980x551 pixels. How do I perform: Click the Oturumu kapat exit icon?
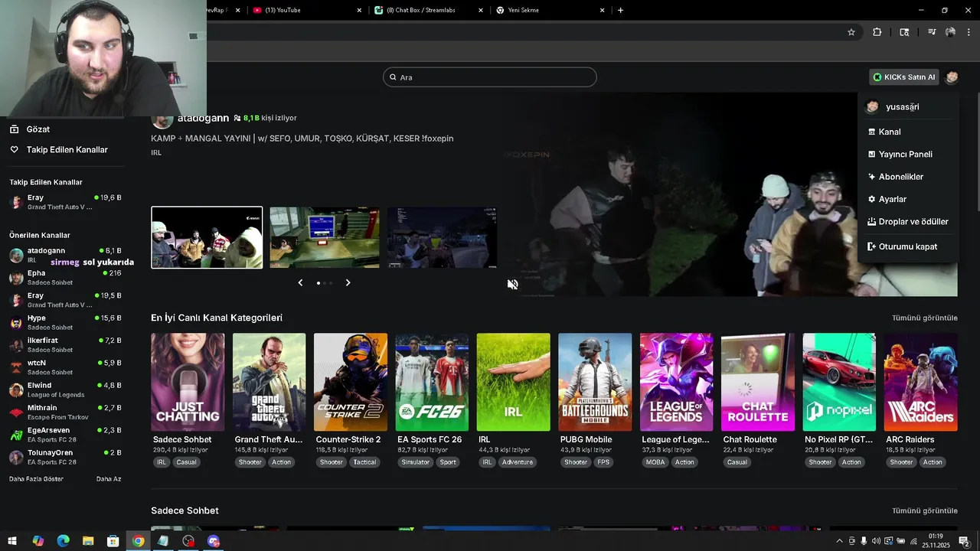pos(871,246)
